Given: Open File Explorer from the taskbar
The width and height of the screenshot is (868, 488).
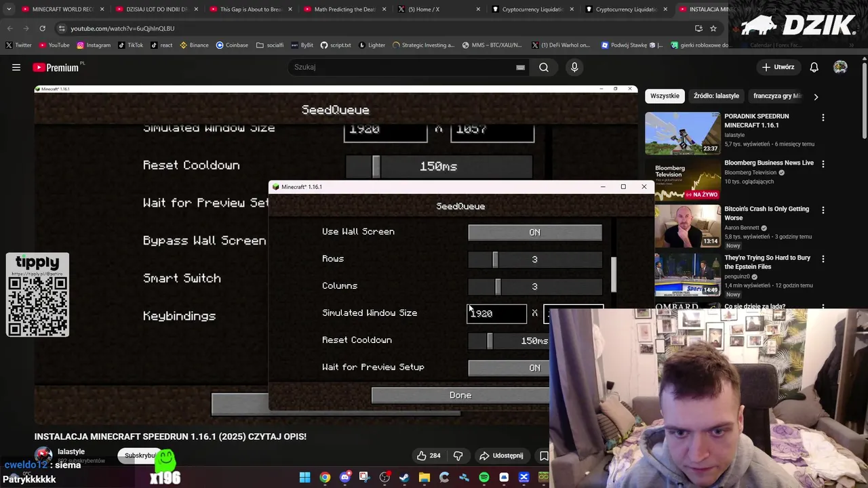Looking at the screenshot, I should point(425,478).
